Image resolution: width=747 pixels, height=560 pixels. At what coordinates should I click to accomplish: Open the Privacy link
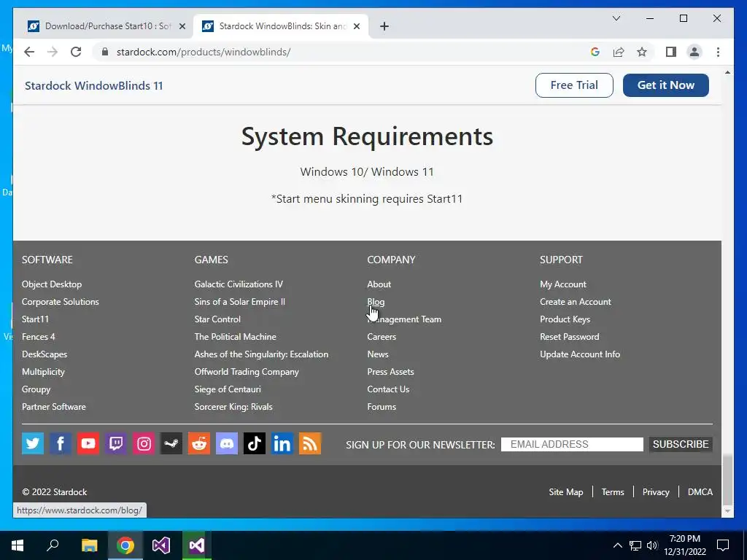coord(656,492)
